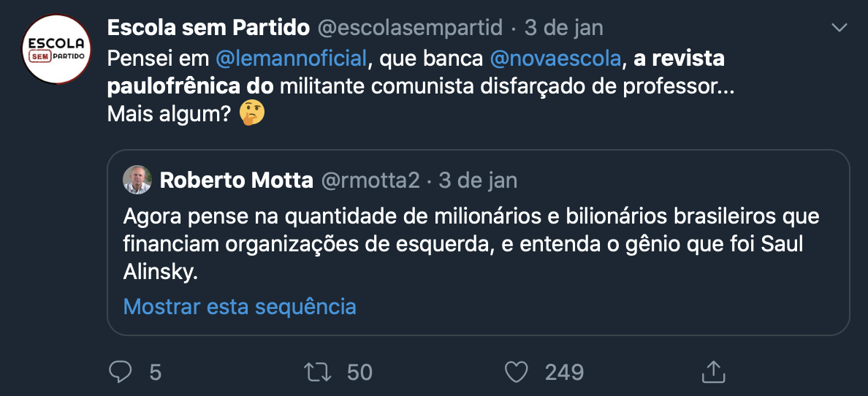Click the retweet count number 50
This screenshot has width=868, height=396.
coord(359,373)
